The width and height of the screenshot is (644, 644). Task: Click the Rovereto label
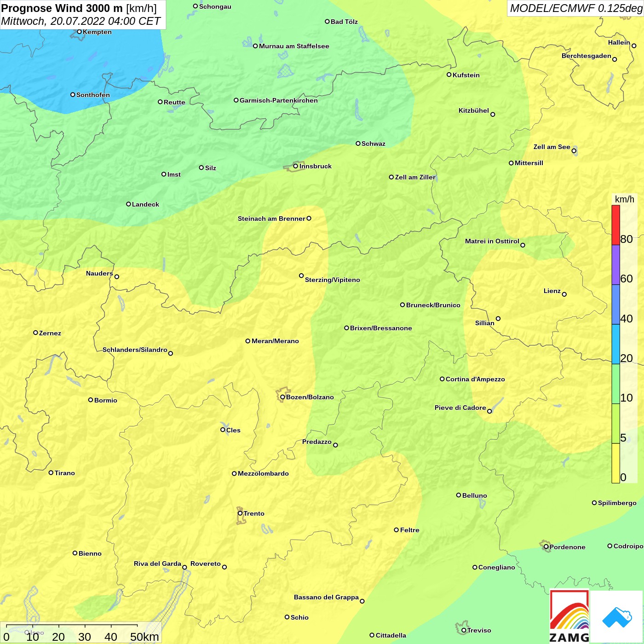pos(206,563)
